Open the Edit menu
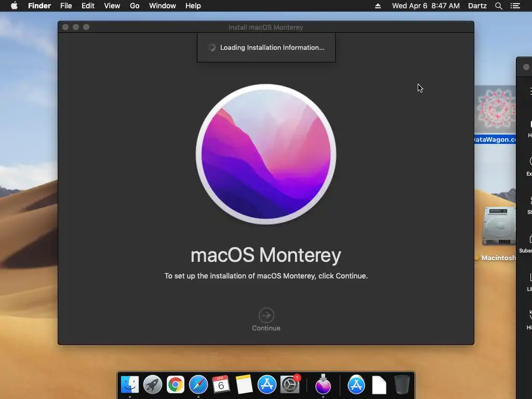 (88, 6)
